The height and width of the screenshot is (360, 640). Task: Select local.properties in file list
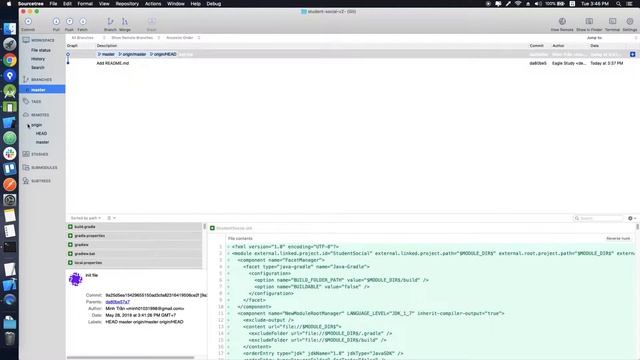pyautogui.click(x=134, y=262)
